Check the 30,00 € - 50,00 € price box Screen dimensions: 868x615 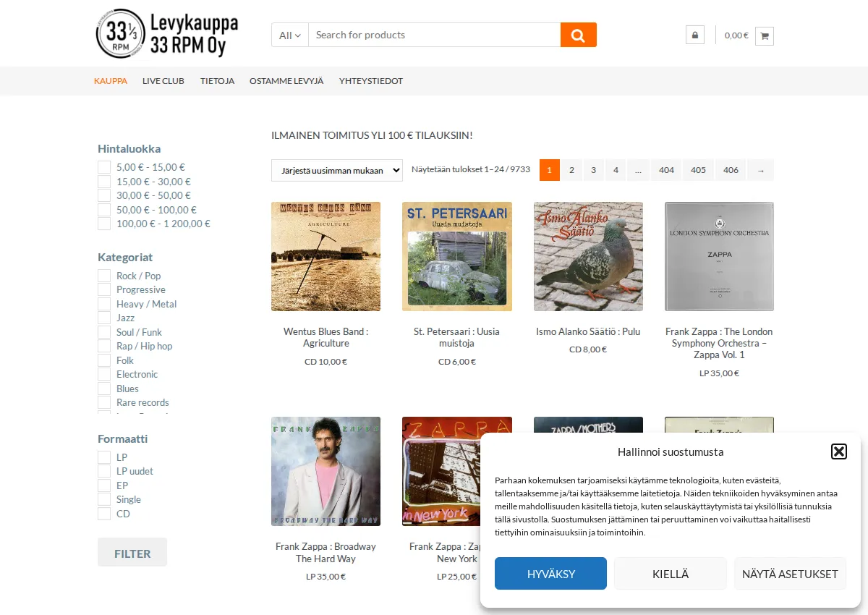coord(104,195)
